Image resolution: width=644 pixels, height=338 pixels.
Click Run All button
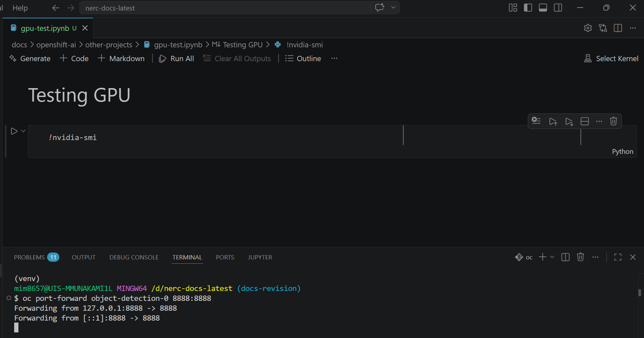(177, 59)
